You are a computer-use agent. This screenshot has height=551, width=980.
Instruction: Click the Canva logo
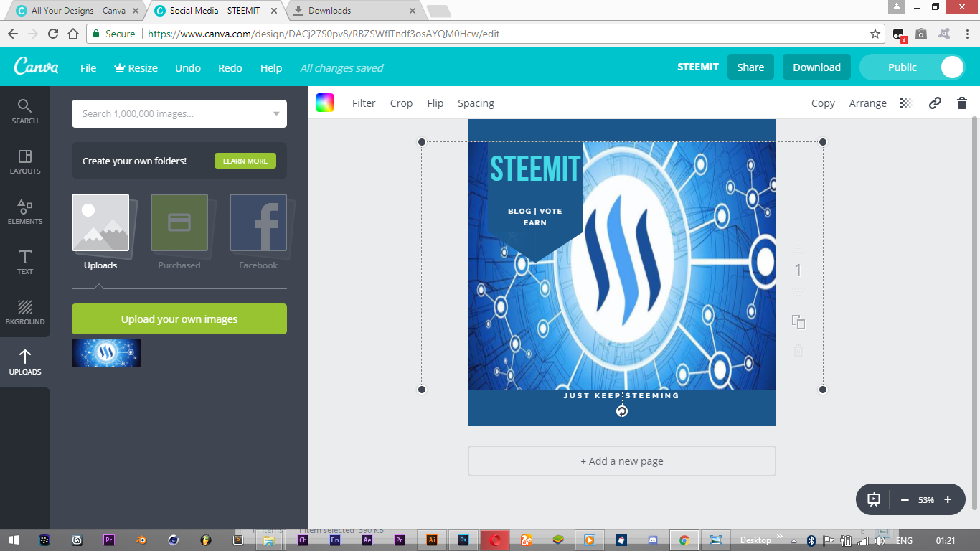(36, 67)
